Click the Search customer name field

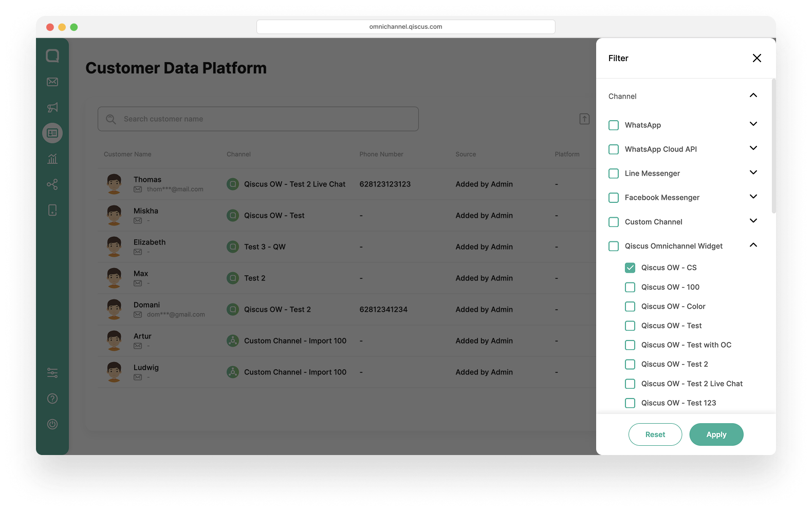(258, 119)
